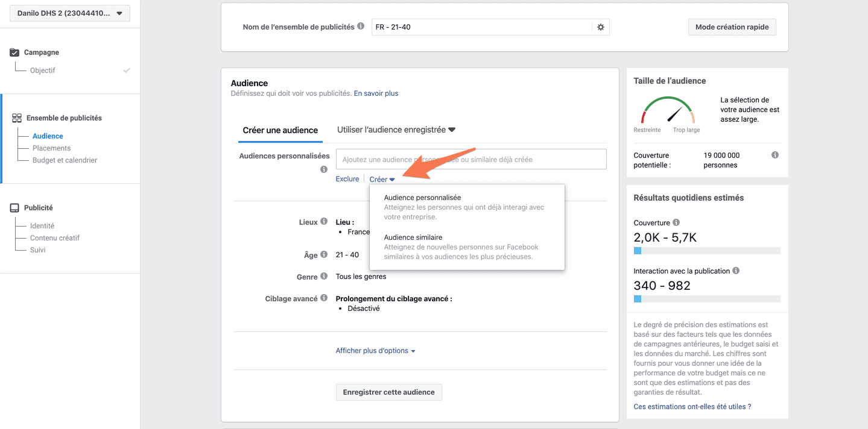The width and height of the screenshot is (868, 429).
Task: Open the En savoir plus link
Action: point(376,93)
